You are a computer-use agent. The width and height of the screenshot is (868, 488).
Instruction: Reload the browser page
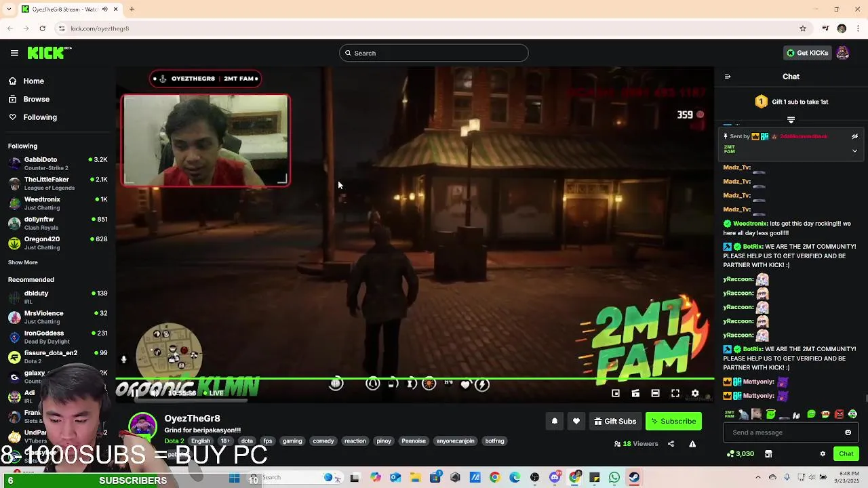click(42, 28)
